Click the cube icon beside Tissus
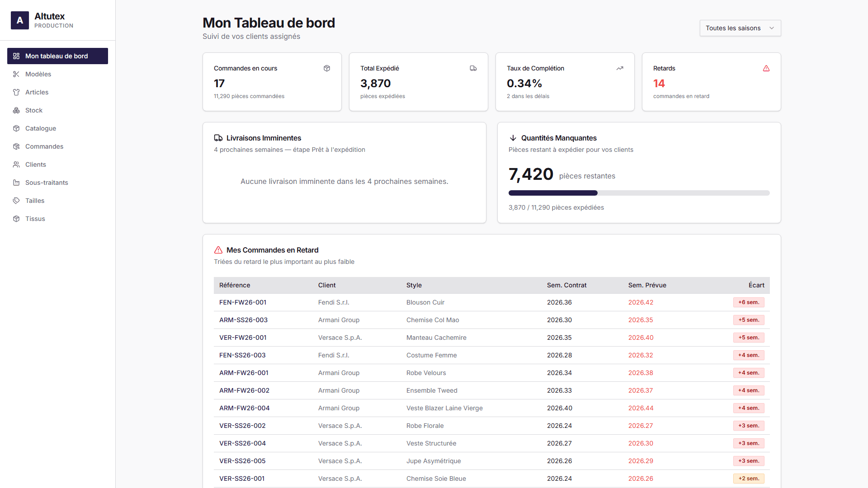Viewport: 868px width, 488px height. pos(16,219)
